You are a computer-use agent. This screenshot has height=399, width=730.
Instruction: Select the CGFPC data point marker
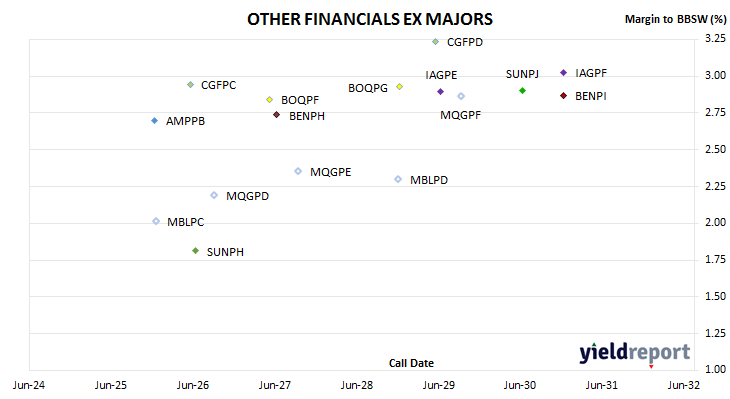click(x=190, y=85)
